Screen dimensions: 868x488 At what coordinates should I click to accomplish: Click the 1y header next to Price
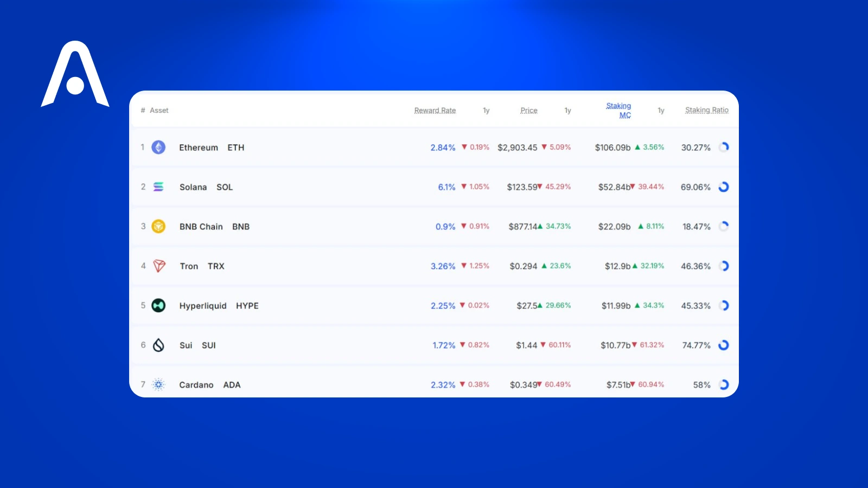click(x=568, y=110)
